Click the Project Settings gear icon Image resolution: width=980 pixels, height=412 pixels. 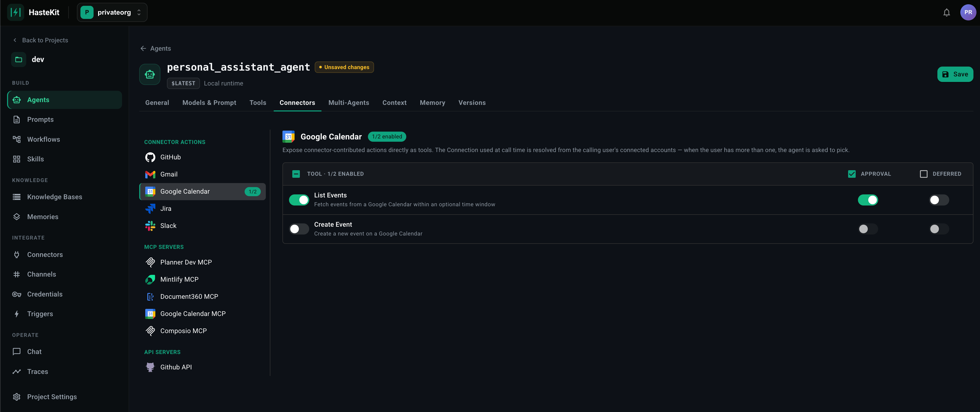(x=16, y=397)
